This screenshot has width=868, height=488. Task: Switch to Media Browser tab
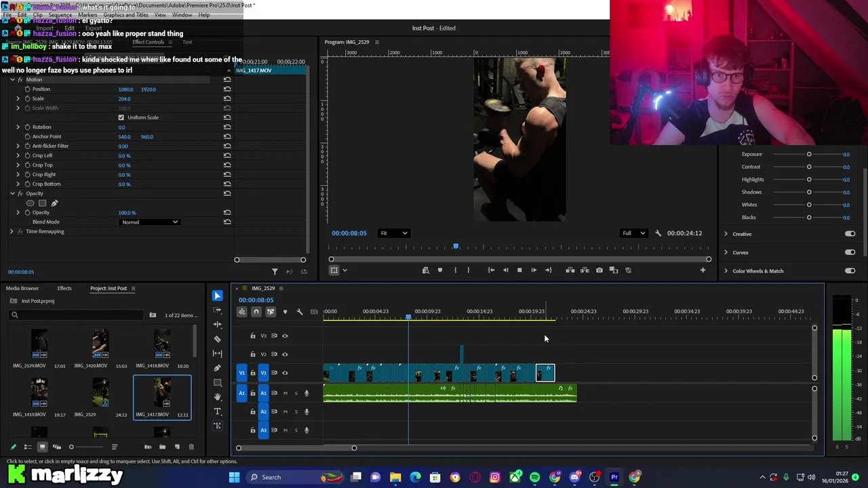tap(22, 288)
